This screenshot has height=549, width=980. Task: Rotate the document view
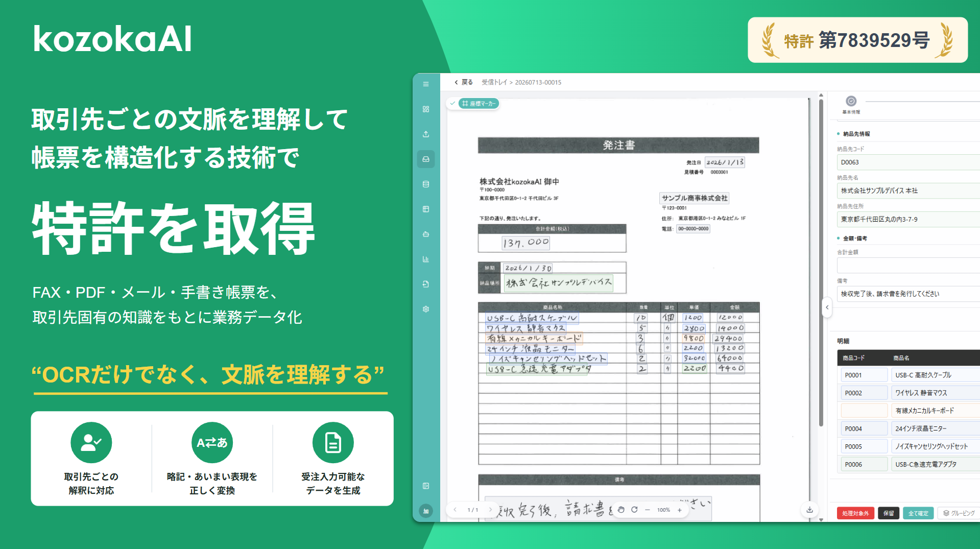[x=634, y=510]
